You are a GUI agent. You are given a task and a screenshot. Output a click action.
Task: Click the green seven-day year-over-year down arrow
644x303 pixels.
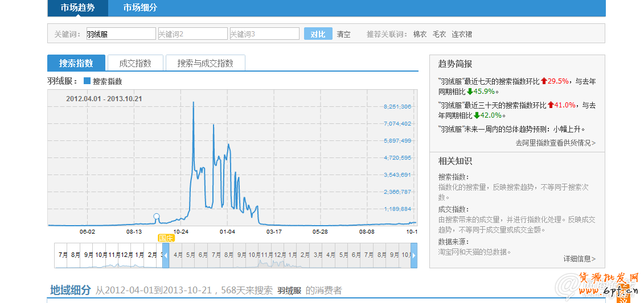[x=470, y=92]
